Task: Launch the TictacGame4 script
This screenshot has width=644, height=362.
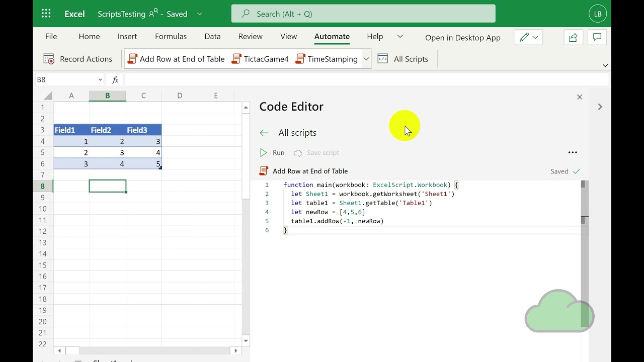Action: tap(260, 59)
